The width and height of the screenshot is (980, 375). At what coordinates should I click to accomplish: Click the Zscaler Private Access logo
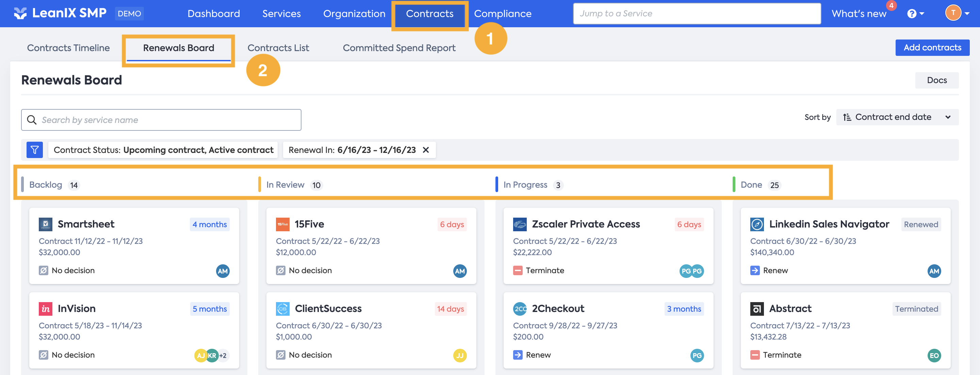[519, 224]
